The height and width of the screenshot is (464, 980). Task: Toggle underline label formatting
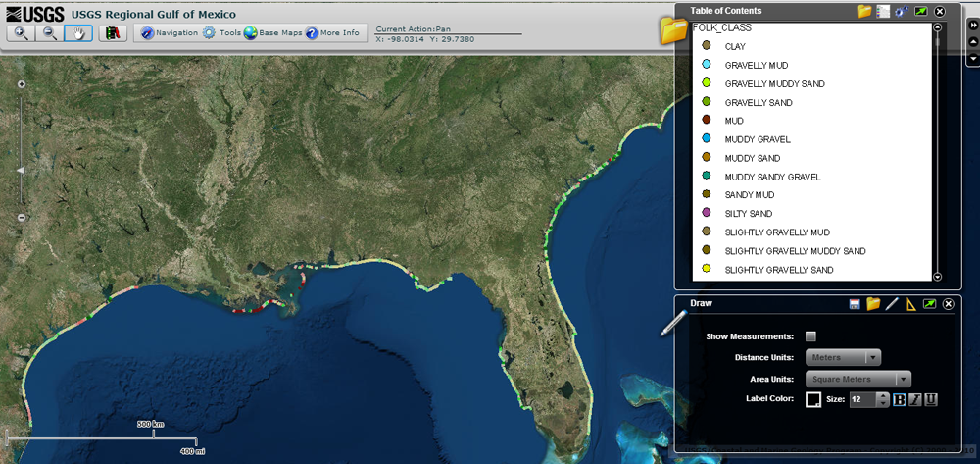click(x=931, y=399)
